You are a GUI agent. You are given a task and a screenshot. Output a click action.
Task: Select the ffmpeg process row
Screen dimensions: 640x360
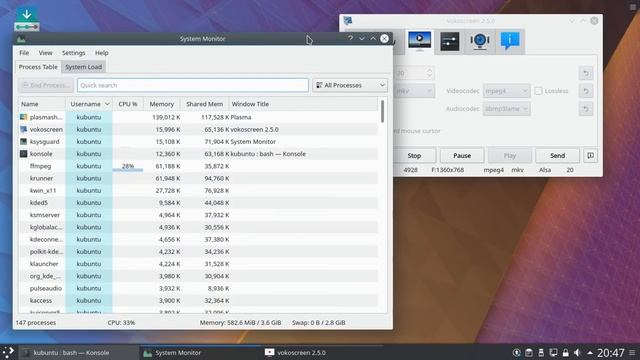click(198, 166)
